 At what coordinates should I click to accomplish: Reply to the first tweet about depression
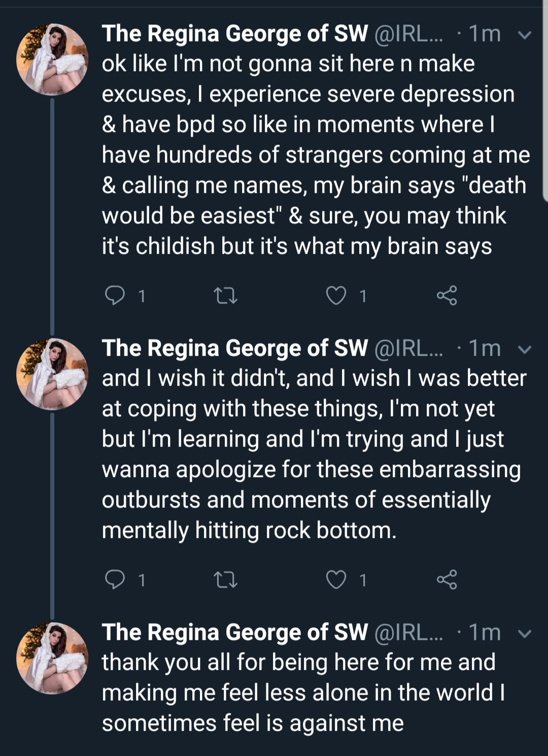[115, 295]
